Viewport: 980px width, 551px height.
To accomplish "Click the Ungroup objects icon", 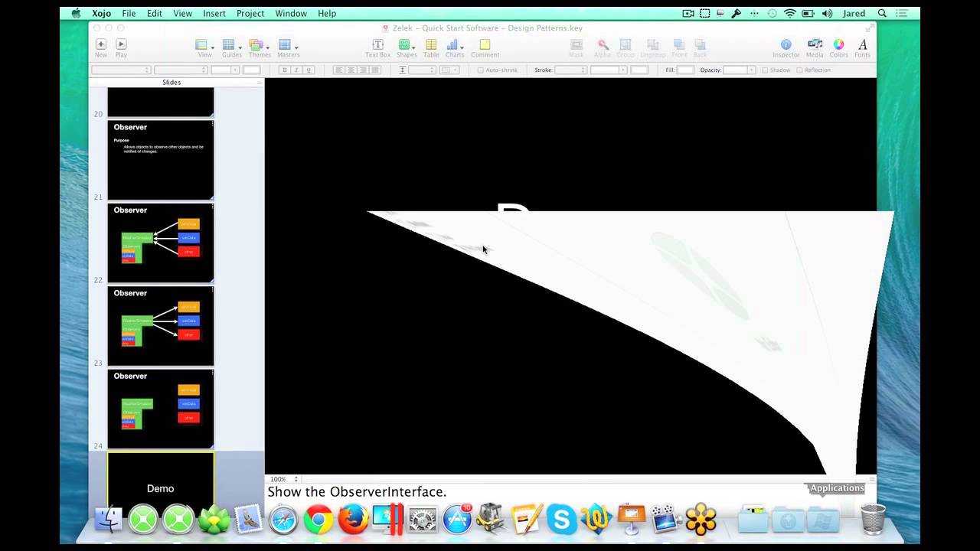I will [x=653, y=44].
